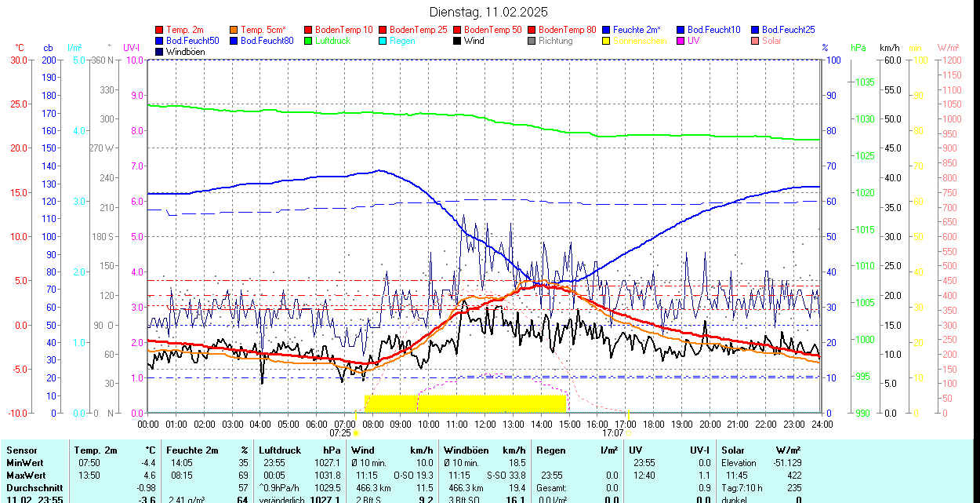The image size is (980, 503).
Task: Click the date title Dienstag, 11.02.2025
Action: 489,12
